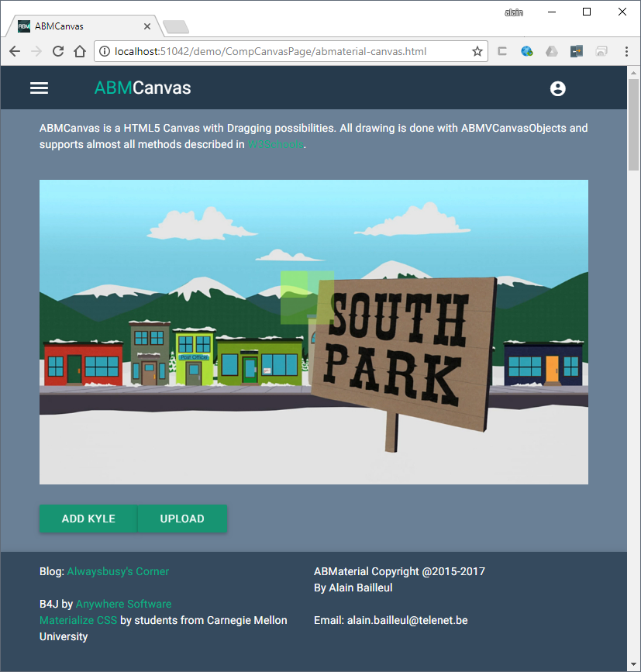Open Alwaysbusy's Corner blog link
Screen dimensions: 641x672
(118, 571)
